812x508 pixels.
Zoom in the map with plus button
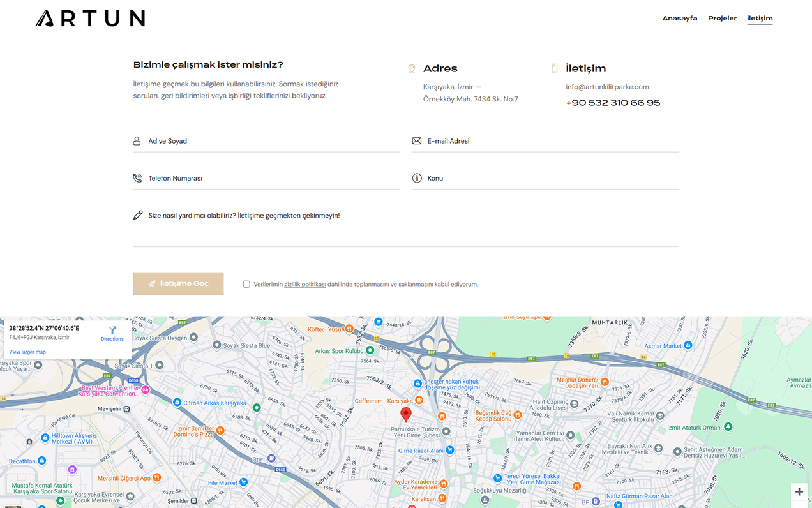click(x=799, y=492)
